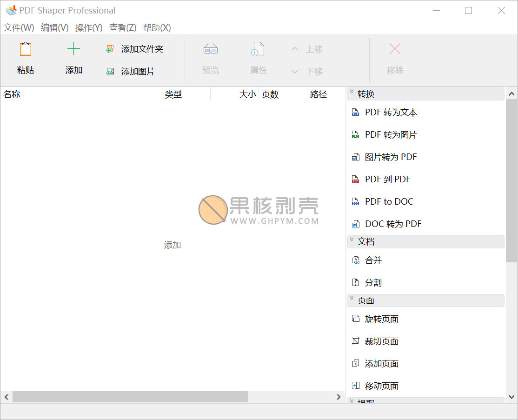Click the Add Image (添加图片) icon
The width and height of the screenshot is (518, 420).
click(x=110, y=72)
